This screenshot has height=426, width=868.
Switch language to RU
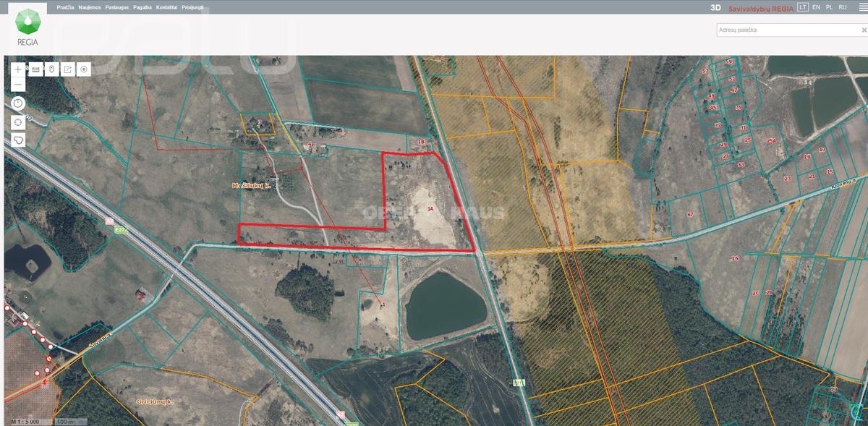coord(843,7)
